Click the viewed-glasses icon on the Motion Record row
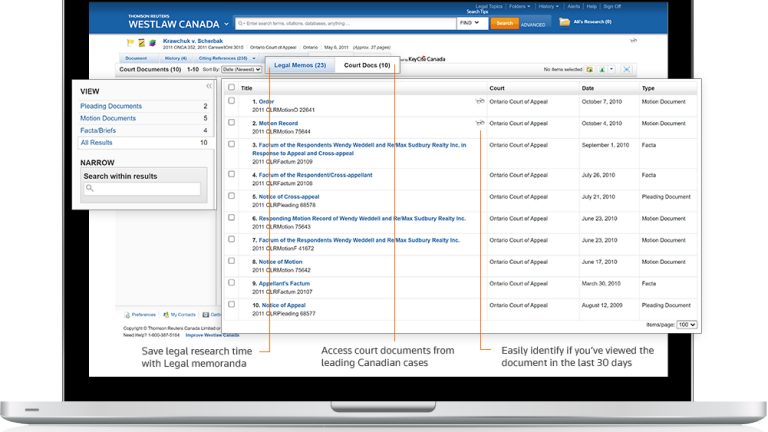This screenshot has width=768, height=432. click(480, 123)
